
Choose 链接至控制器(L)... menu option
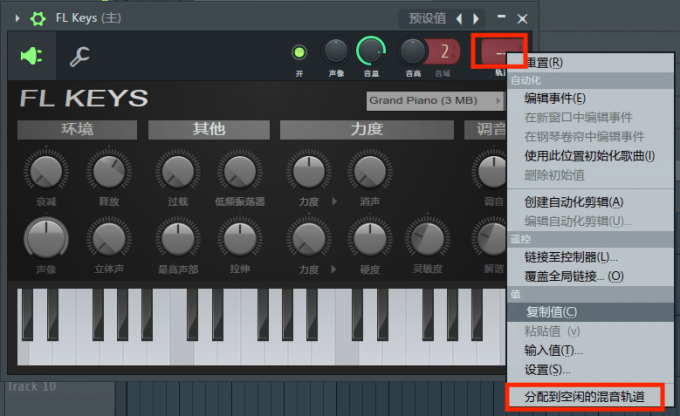(x=571, y=257)
